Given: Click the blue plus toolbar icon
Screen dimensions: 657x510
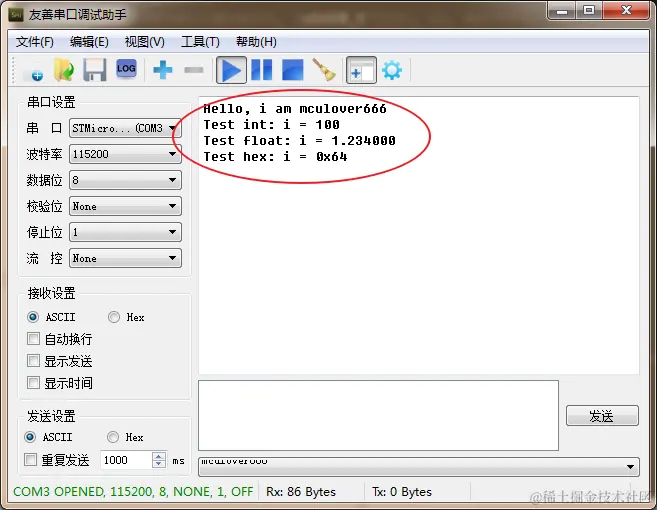Looking at the screenshot, I should click(x=163, y=70).
